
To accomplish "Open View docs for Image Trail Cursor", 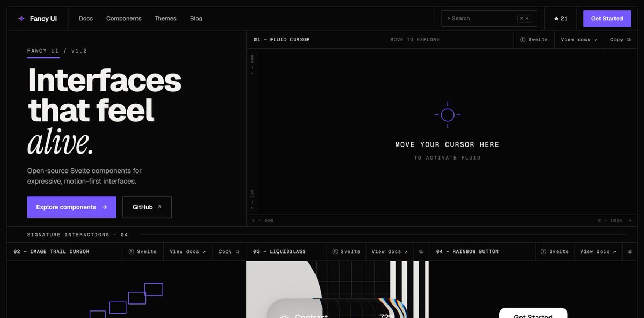I will pos(188,251).
